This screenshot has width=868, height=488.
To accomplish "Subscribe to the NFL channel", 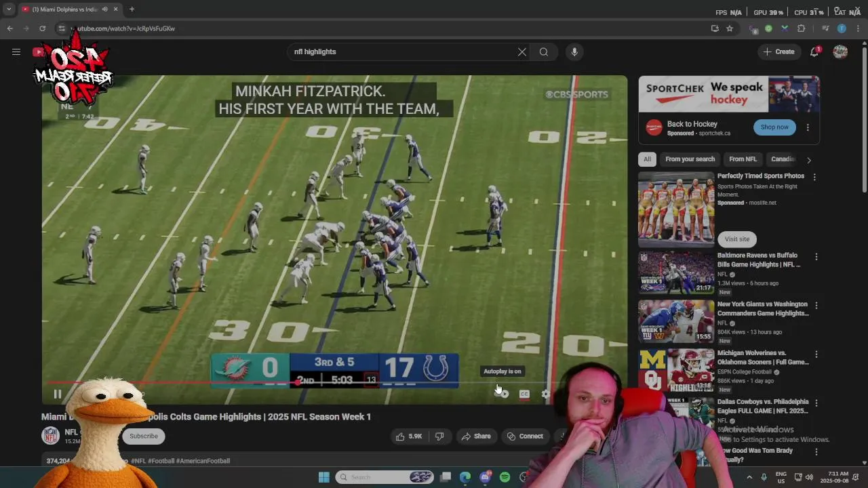I will (x=144, y=436).
